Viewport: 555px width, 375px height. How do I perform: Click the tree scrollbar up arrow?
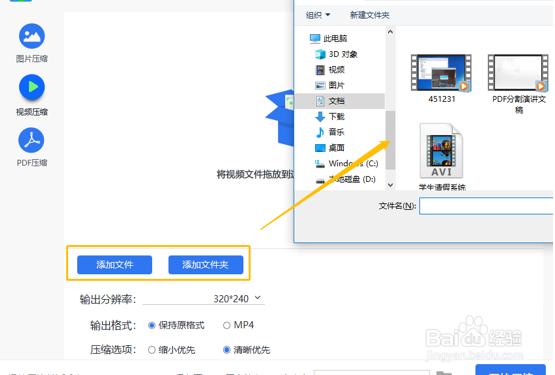[390, 32]
